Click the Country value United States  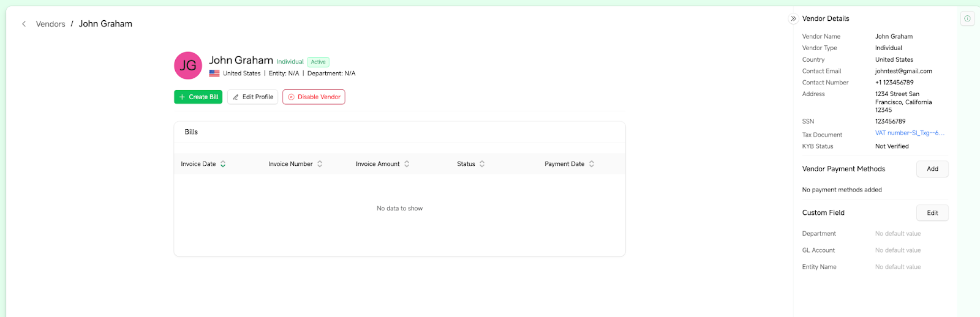pos(894,60)
